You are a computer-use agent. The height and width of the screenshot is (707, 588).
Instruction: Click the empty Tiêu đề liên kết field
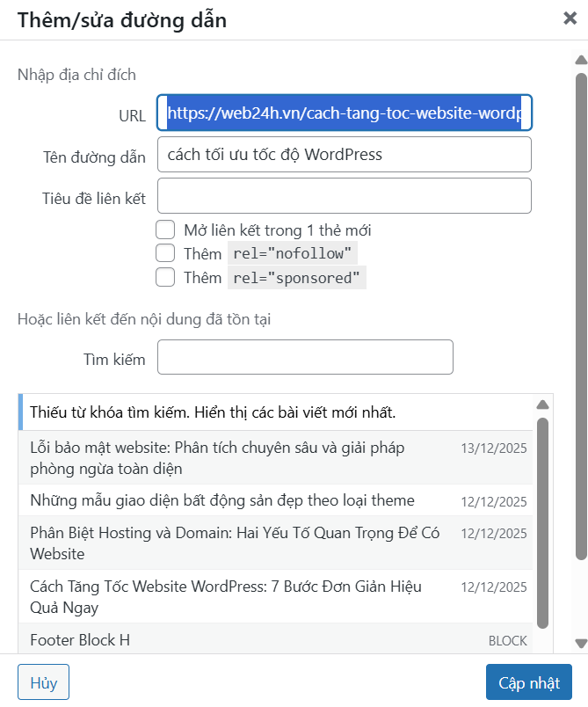pyautogui.click(x=343, y=195)
